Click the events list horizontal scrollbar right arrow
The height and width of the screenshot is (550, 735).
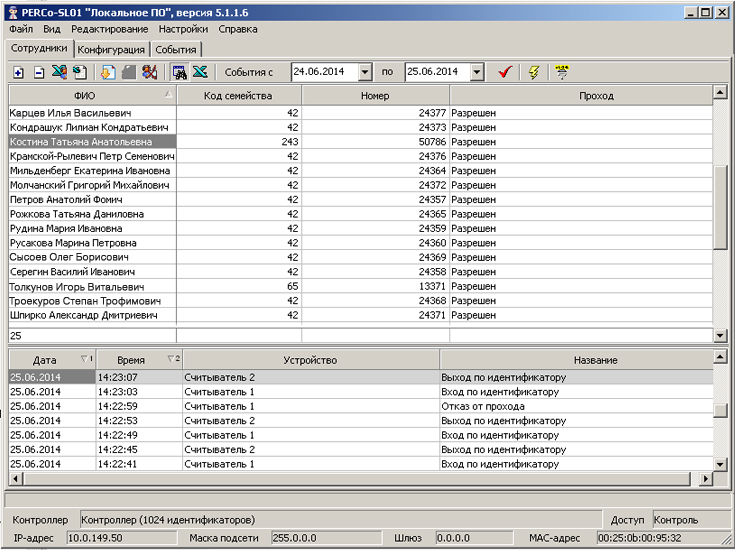(x=704, y=479)
